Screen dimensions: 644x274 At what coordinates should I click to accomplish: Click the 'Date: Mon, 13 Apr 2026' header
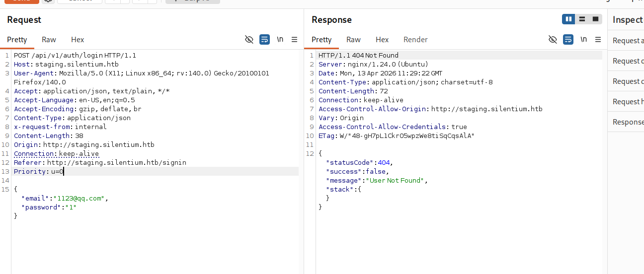point(380,73)
